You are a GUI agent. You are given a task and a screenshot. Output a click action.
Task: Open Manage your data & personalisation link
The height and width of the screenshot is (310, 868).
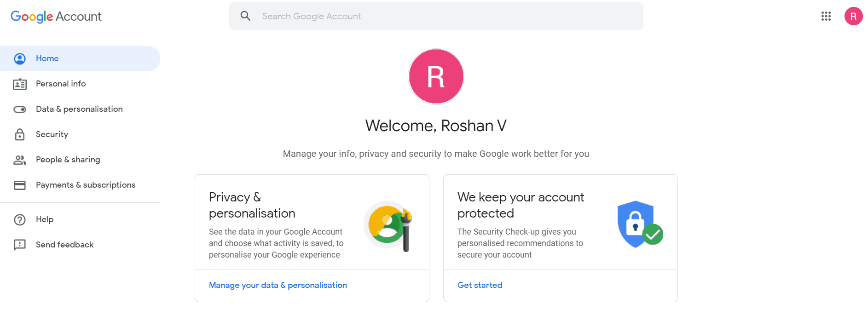(278, 285)
